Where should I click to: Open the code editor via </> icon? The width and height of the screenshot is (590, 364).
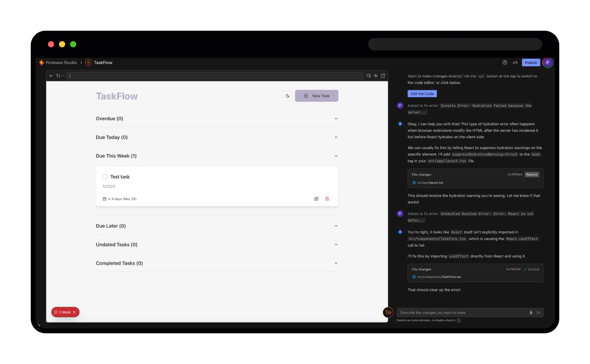515,62
